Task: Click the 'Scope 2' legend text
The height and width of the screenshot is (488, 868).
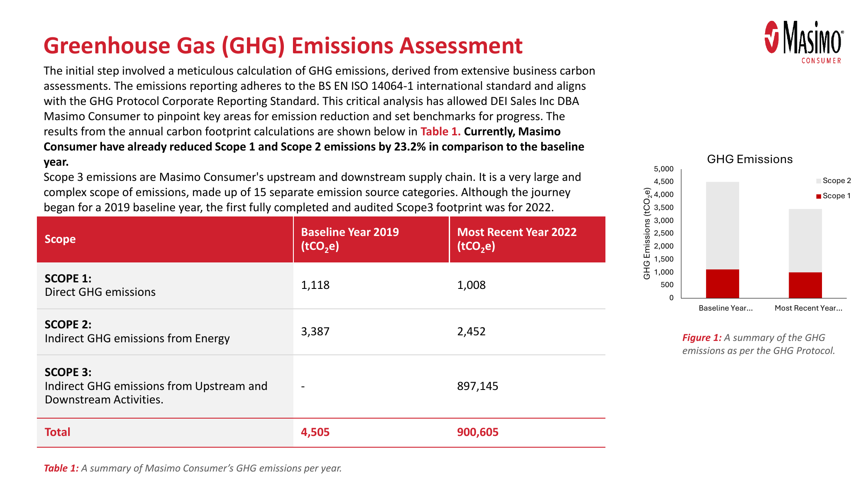Action: point(837,180)
